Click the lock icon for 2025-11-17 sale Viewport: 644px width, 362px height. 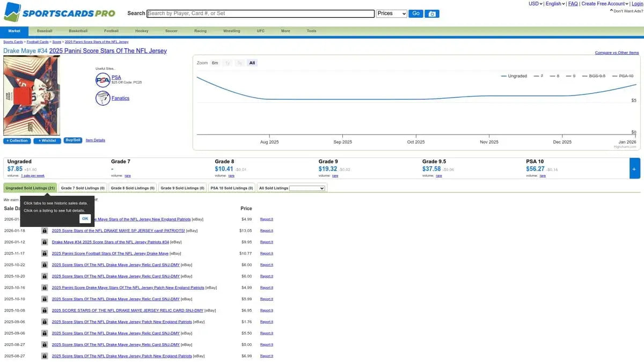tap(45, 253)
